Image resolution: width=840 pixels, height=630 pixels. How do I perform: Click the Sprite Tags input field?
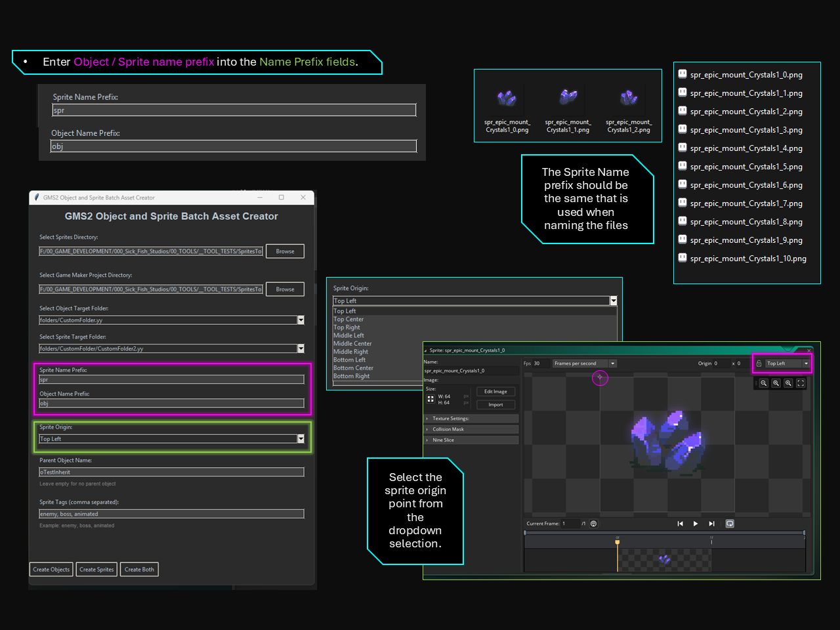pos(171,514)
